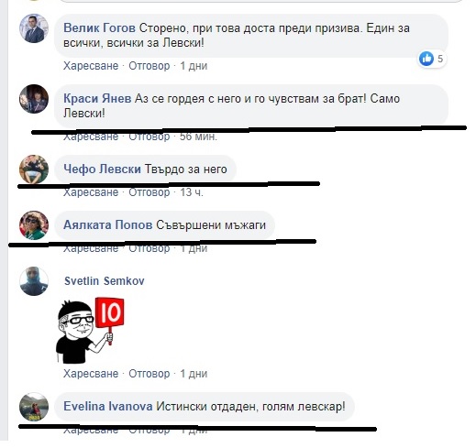This screenshot has height=448, width=476.
Task: Click the sticker holding a 10 sign
Action: pos(90,331)
